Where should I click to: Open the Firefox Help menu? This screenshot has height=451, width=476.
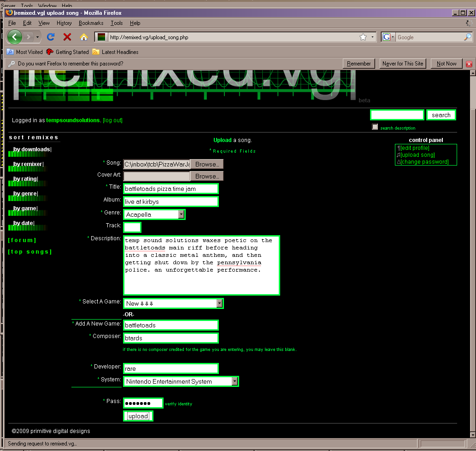(135, 23)
